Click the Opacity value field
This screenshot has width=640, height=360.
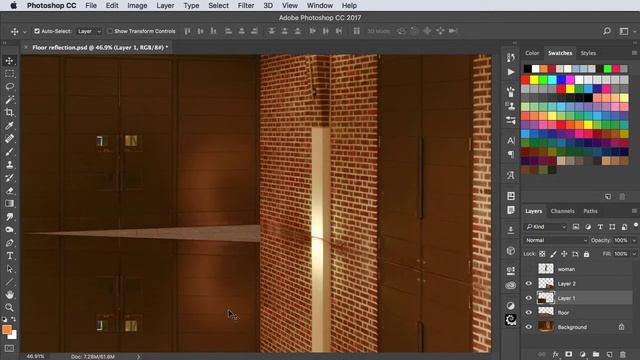[621, 240]
